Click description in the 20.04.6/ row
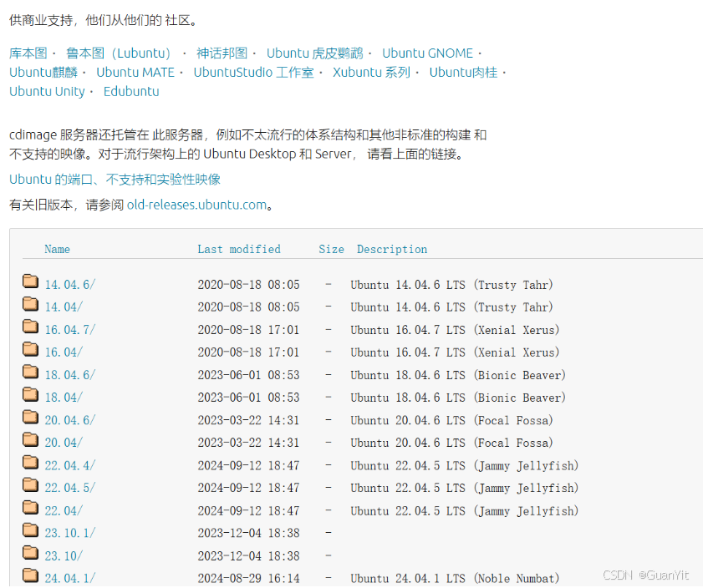Viewport: 703px width, 588px height. click(451, 420)
